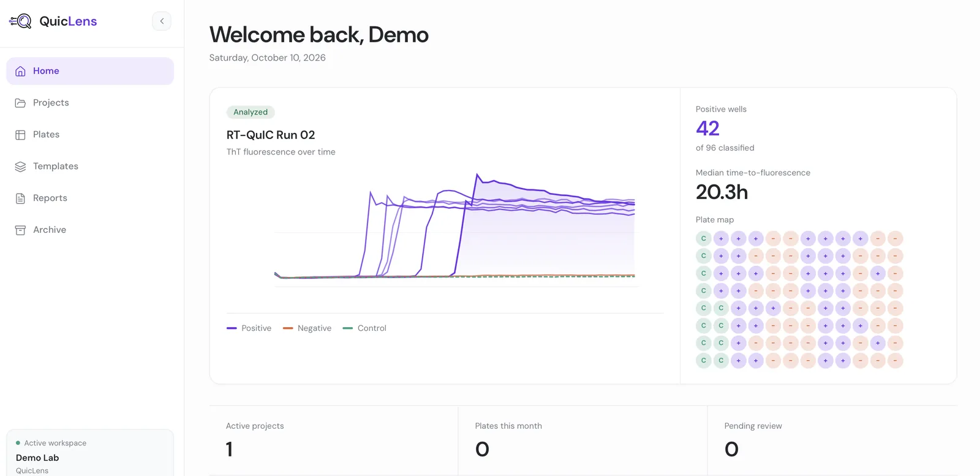Click the positive wells count 42
Screen dimensions: 980x476
[707, 128]
